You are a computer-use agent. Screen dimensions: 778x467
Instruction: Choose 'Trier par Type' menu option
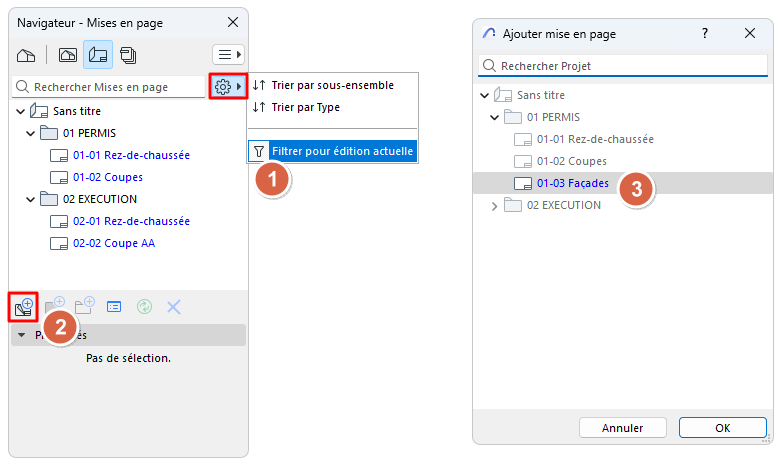point(306,107)
